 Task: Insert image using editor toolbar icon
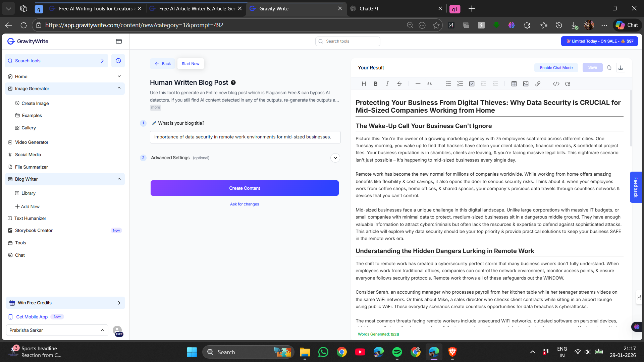526,84
